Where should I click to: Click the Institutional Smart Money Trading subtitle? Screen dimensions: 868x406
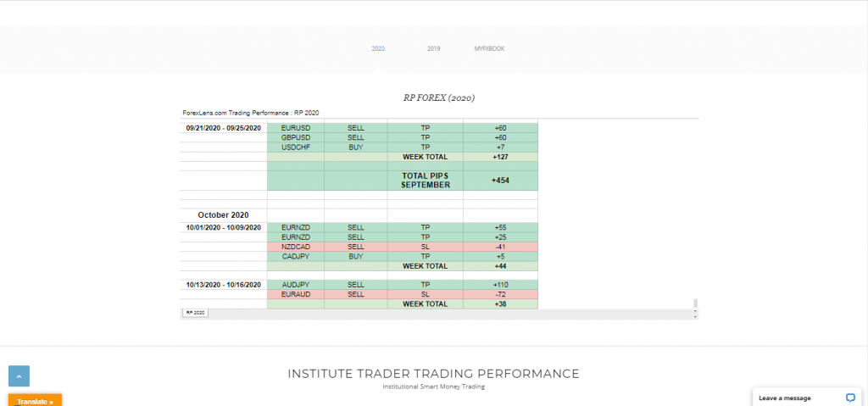(x=433, y=387)
